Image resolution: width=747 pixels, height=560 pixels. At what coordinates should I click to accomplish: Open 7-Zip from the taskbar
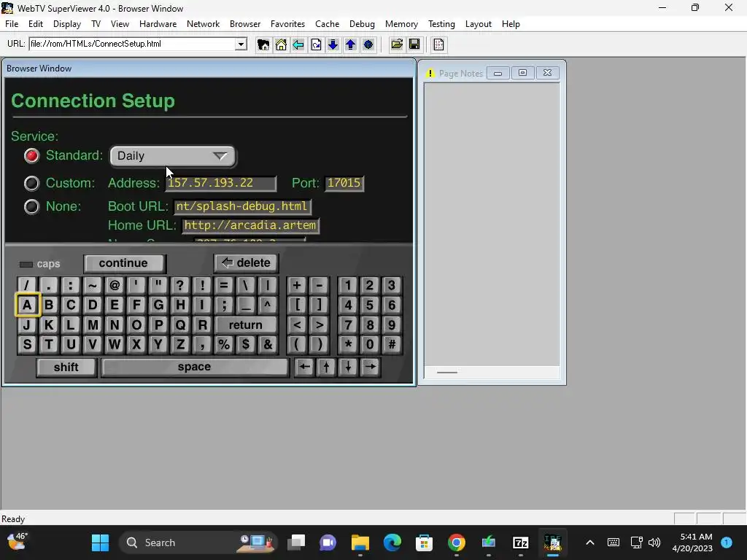(520, 542)
